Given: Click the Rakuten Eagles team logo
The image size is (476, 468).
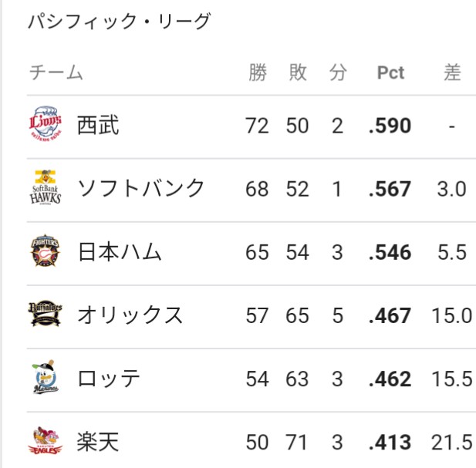Looking at the screenshot, I should point(46,441).
